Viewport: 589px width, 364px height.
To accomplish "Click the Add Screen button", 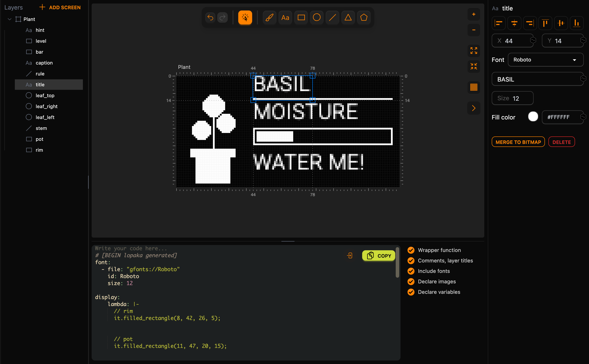I will 60,7.
